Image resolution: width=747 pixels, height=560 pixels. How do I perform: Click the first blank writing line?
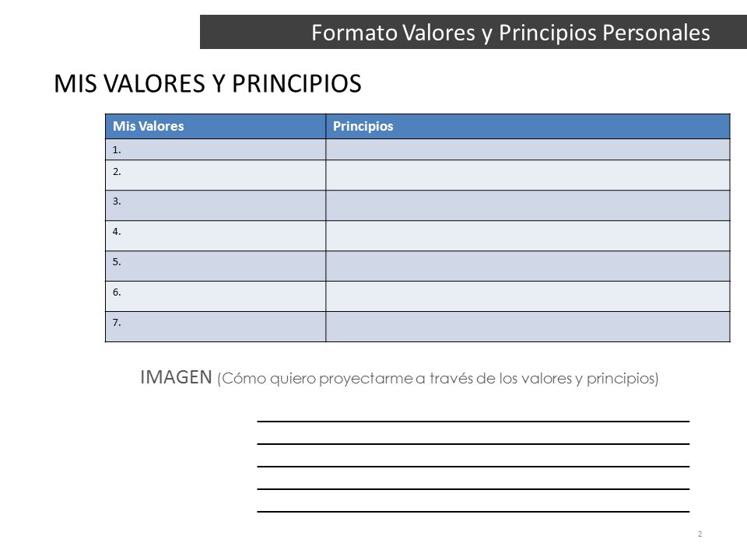(x=473, y=421)
